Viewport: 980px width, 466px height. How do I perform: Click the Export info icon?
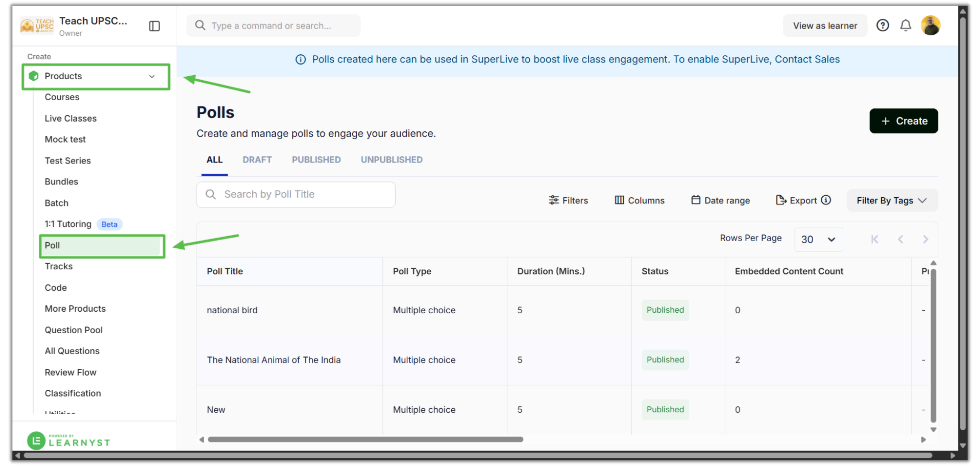(x=826, y=200)
